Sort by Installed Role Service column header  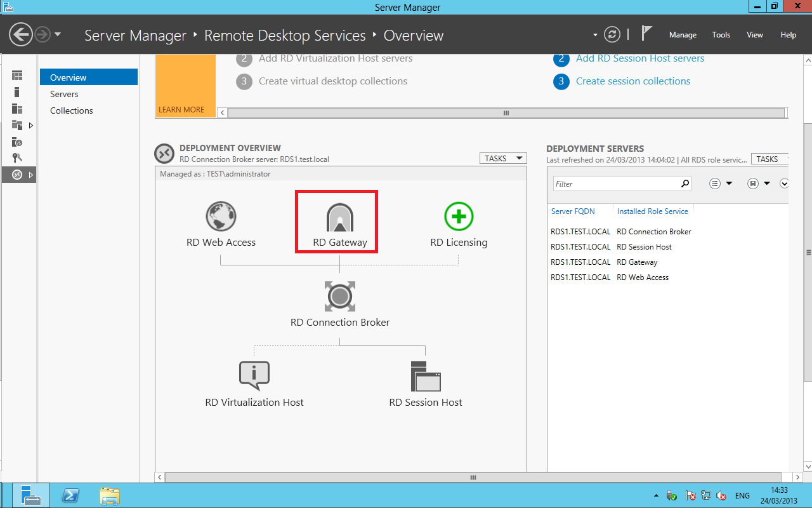tap(653, 211)
